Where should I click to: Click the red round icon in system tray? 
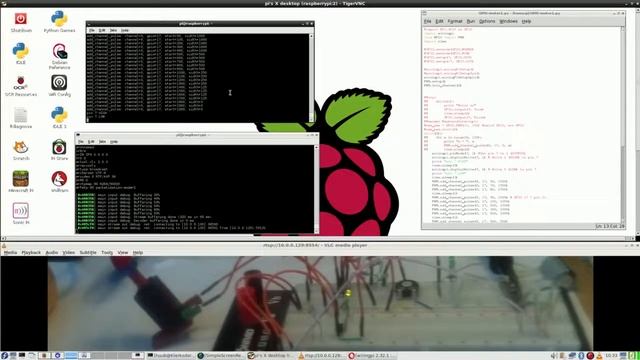point(590,356)
